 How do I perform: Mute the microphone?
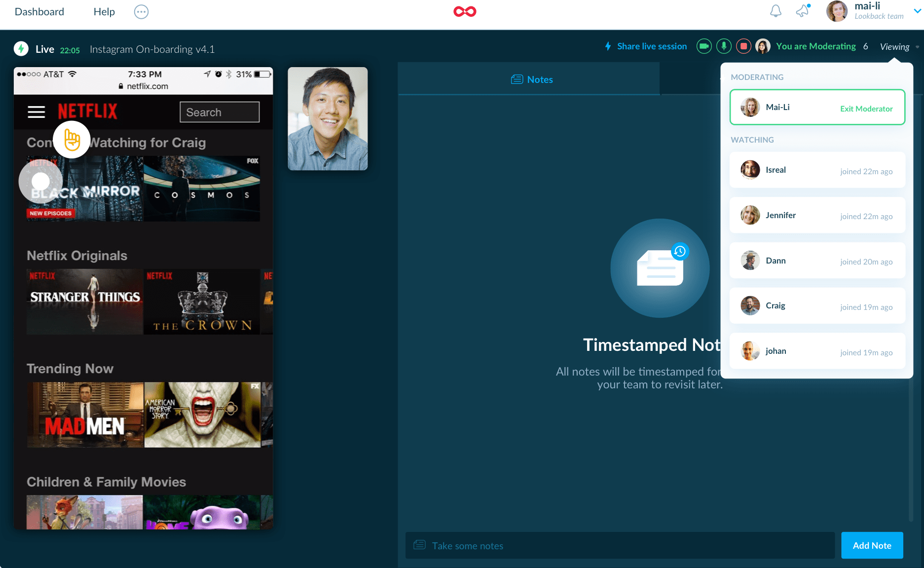click(724, 46)
